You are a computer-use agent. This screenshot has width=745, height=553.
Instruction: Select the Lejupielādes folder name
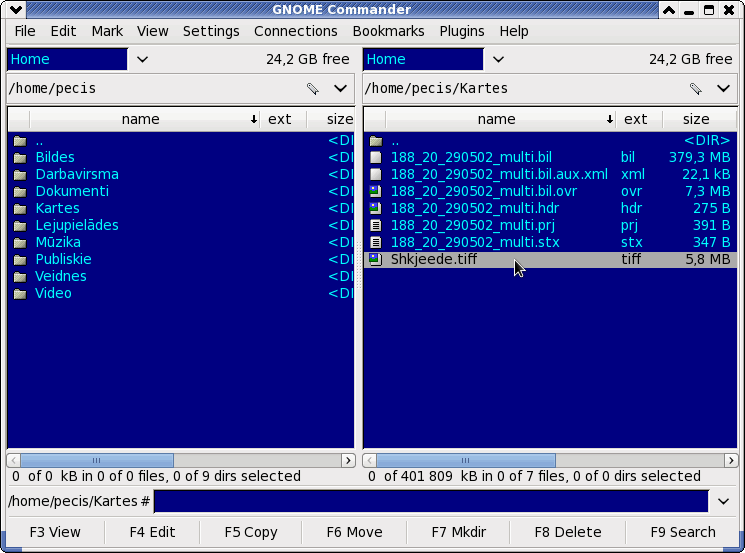[x=77, y=225]
